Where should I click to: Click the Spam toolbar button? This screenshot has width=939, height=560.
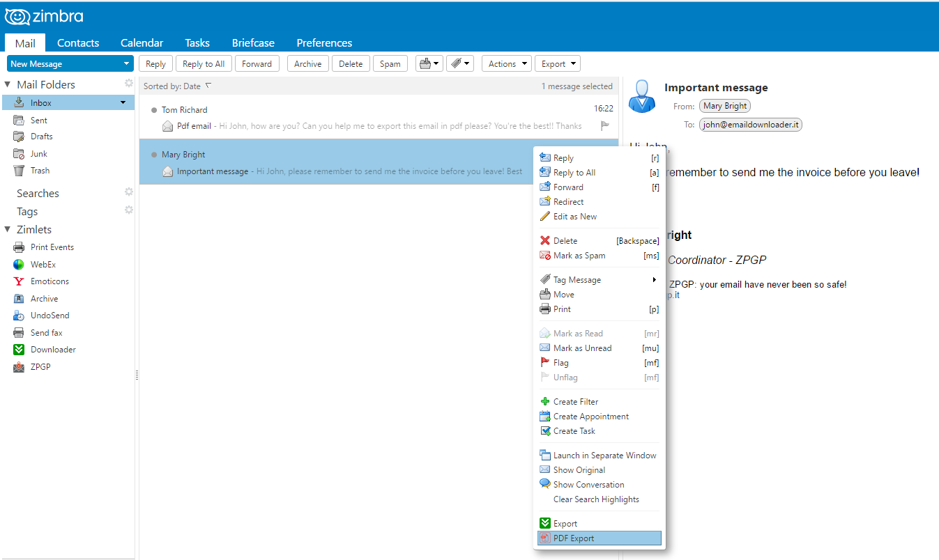[390, 63]
